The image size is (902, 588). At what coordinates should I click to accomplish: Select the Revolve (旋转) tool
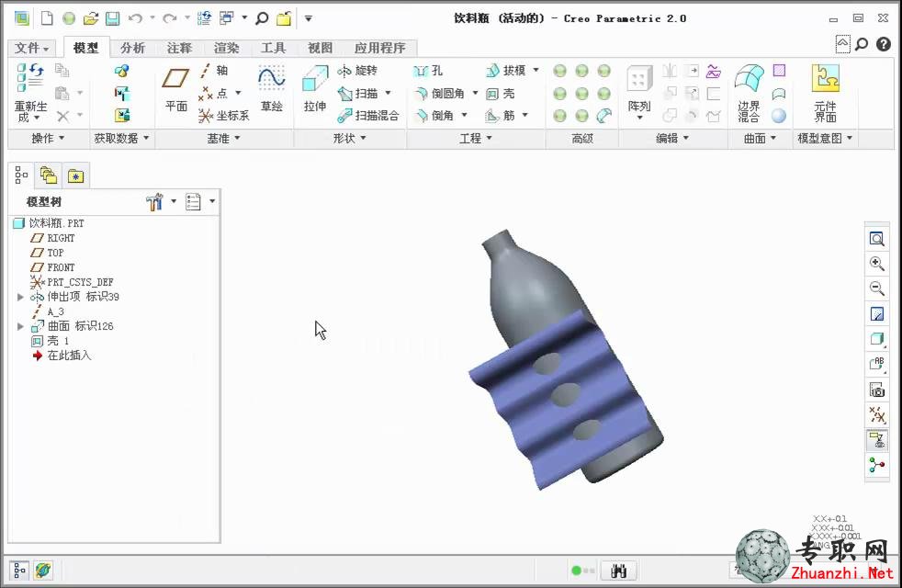tap(357, 71)
